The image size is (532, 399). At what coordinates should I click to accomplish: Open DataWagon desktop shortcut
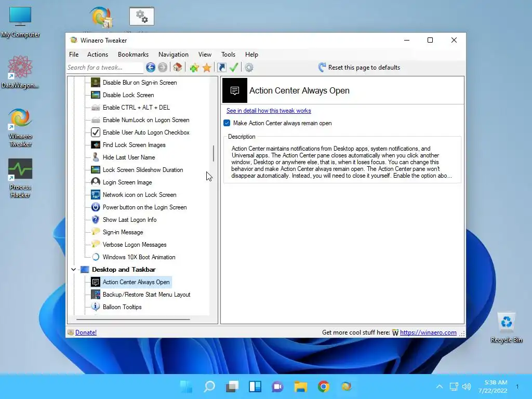(x=20, y=72)
